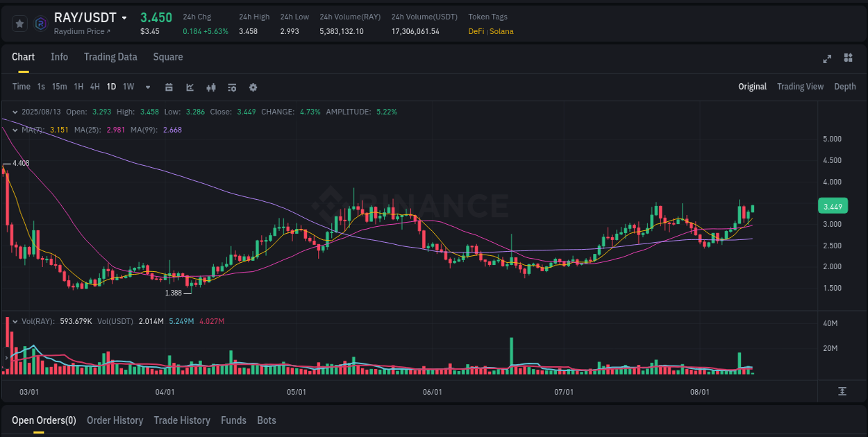Toggle the favorite star for RAY/USDT

click(19, 23)
